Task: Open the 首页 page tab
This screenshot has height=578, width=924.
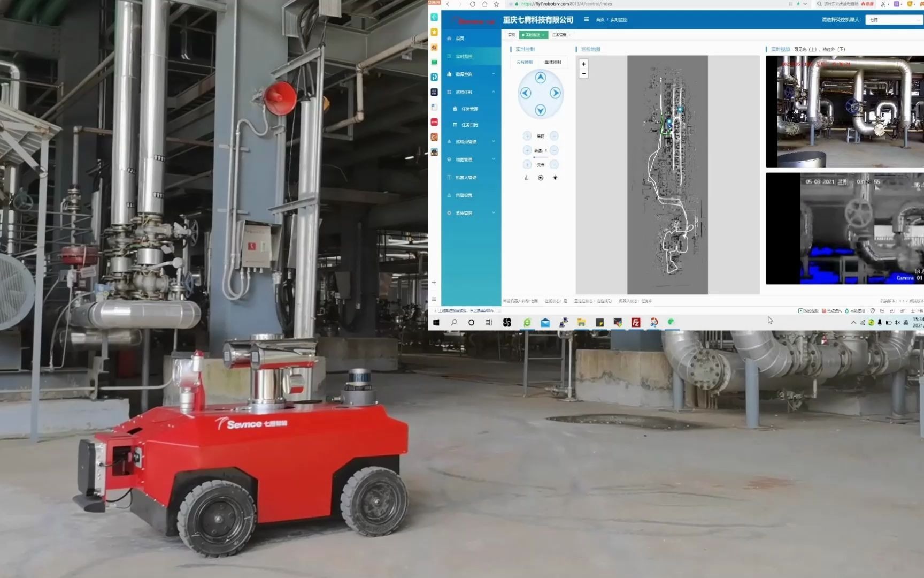Action: [x=511, y=35]
